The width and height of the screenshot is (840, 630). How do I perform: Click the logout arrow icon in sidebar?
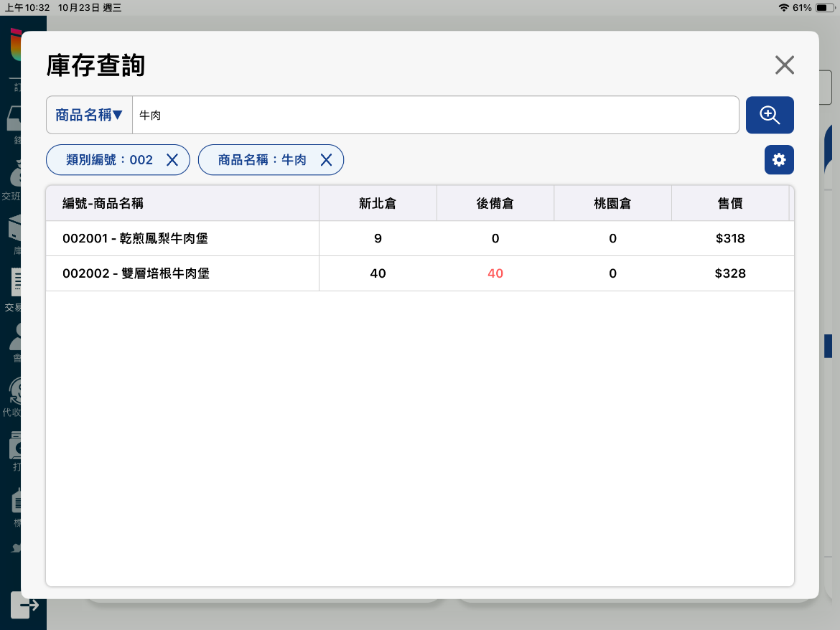[29, 606]
